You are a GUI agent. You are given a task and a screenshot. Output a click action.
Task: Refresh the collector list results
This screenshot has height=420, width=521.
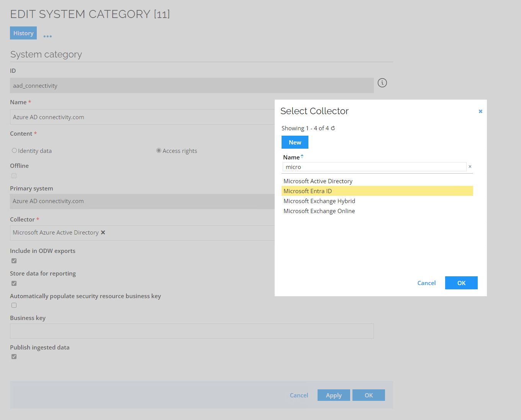pyautogui.click(x=333, y=128)
